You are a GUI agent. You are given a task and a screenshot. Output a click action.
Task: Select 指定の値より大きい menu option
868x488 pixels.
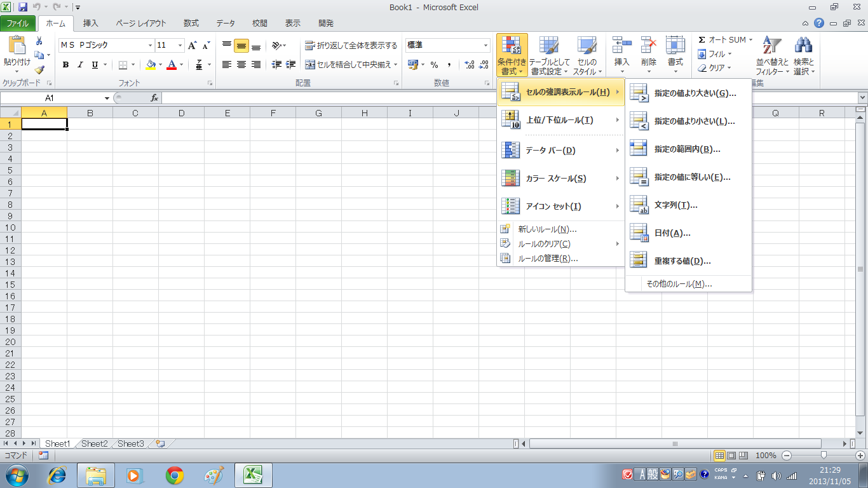click(695, 93)
